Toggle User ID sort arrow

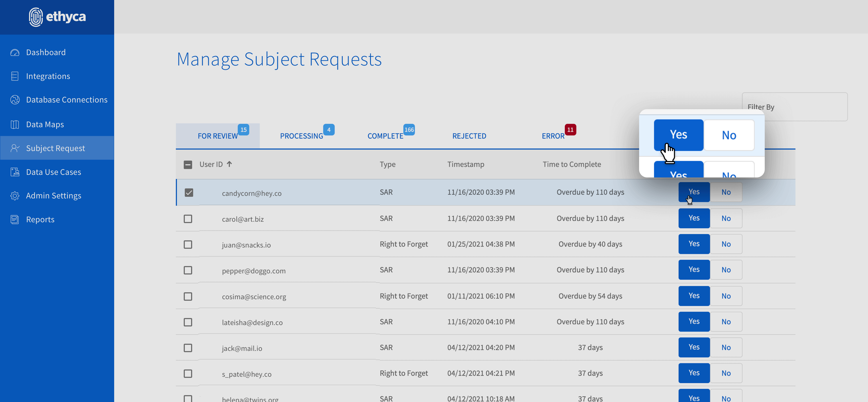[x=229, y=164]
